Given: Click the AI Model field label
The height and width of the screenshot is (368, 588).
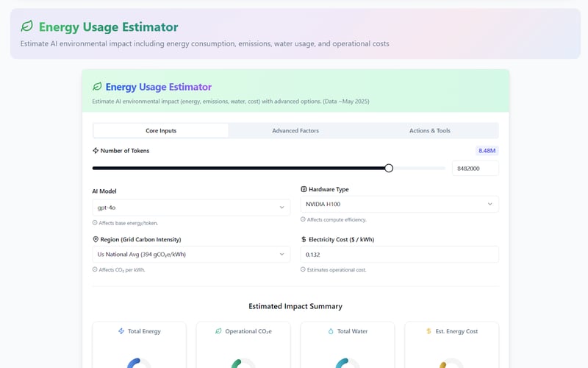Looking at the screenshot, I should [x=104, y=191].
